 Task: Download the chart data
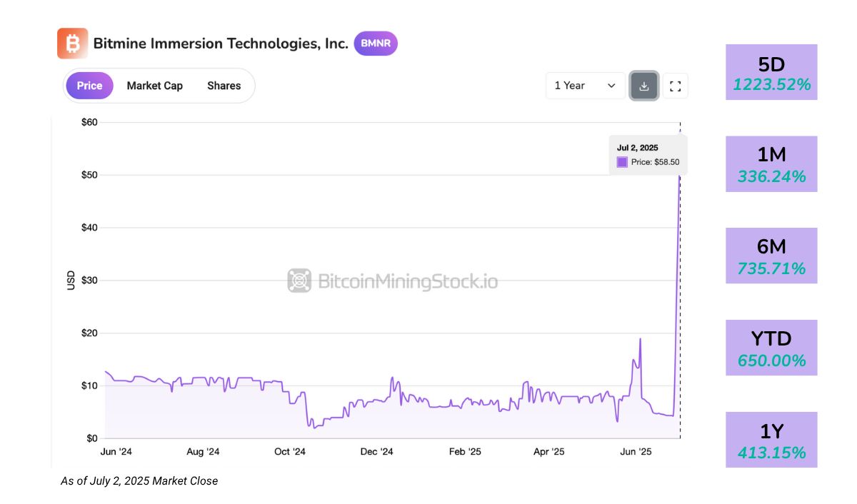(x=643, y=86)
